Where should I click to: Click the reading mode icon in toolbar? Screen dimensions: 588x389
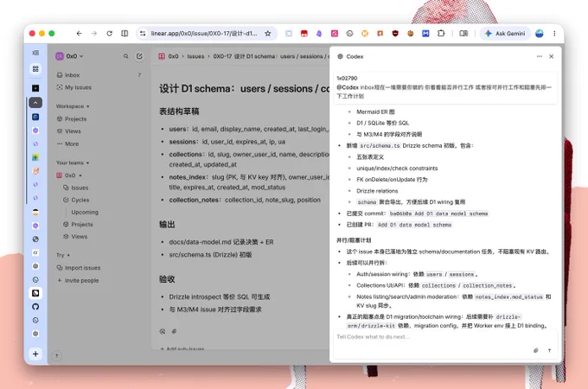click(463, 34)
